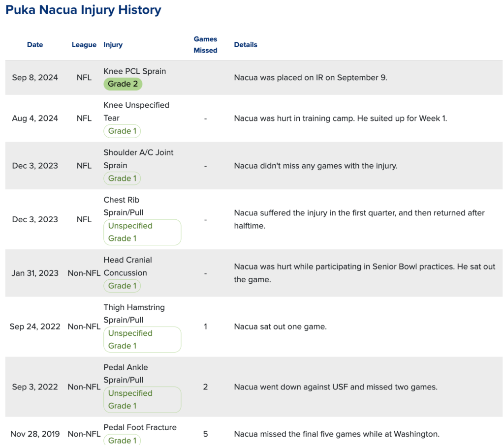Click the Senior Bowl practices detail text

(x=365, y=273)
